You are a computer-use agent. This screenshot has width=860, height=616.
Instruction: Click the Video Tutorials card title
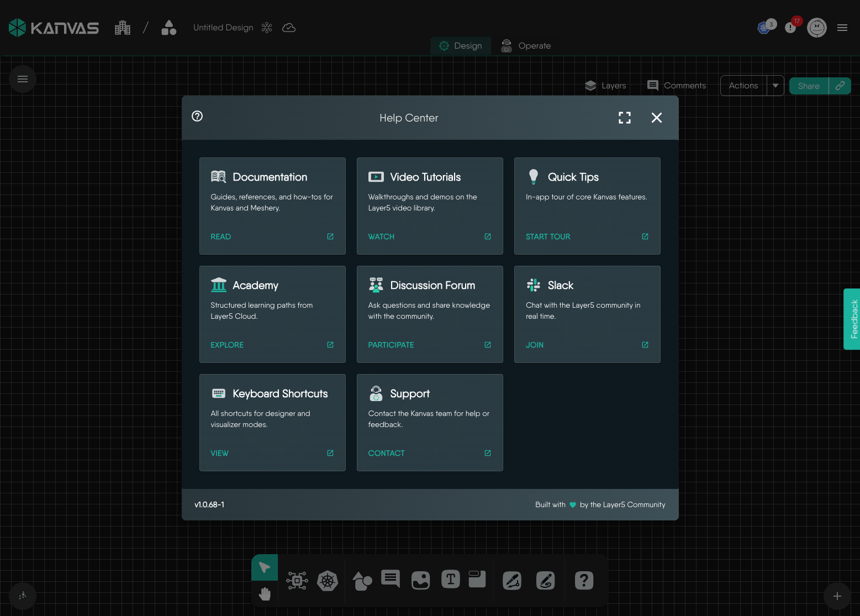tap(425, 177)
